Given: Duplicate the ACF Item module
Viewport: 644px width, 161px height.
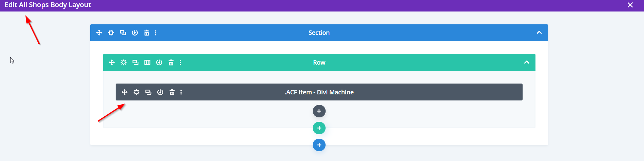Looking at the screenshot, I should point(148,92).
